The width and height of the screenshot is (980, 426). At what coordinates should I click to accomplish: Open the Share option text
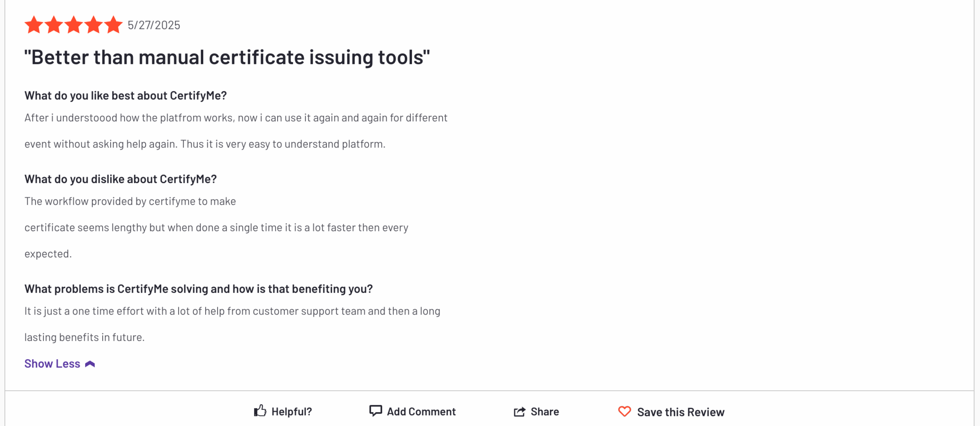click(545, 412)
